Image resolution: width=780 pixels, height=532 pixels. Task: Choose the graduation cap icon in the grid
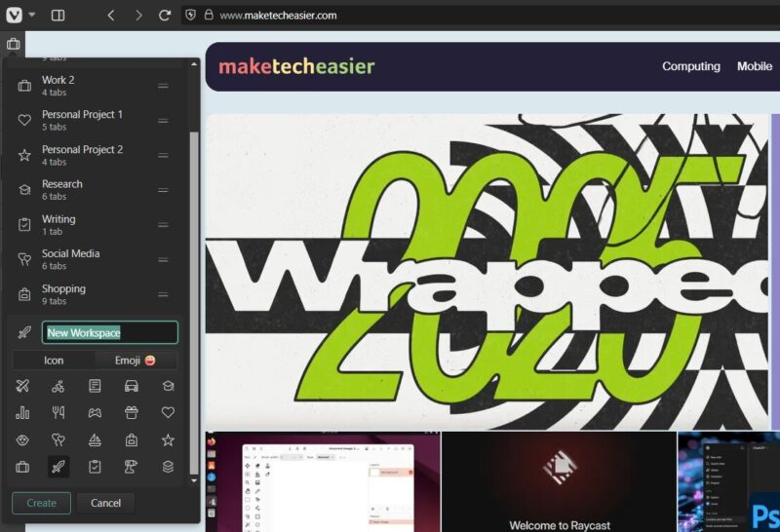(x=168, y=386)
